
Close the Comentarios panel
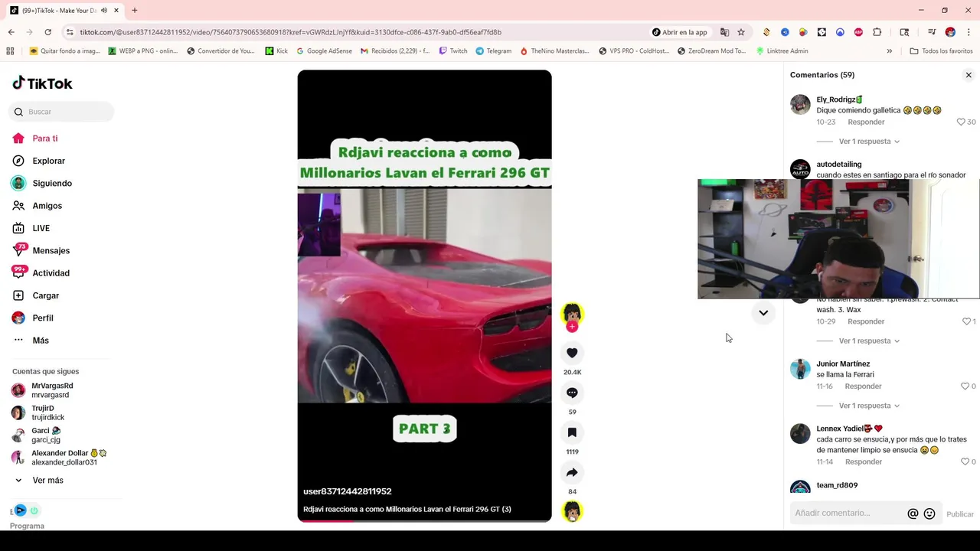pyautogui.click(x=969, y=75)
